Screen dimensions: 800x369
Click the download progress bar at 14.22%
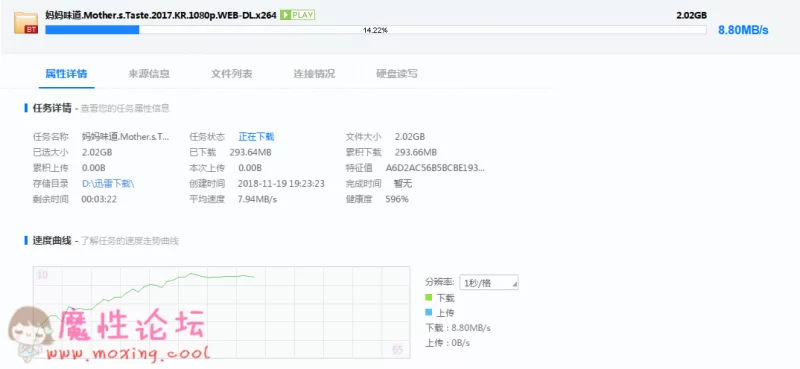tap(376, 30)
